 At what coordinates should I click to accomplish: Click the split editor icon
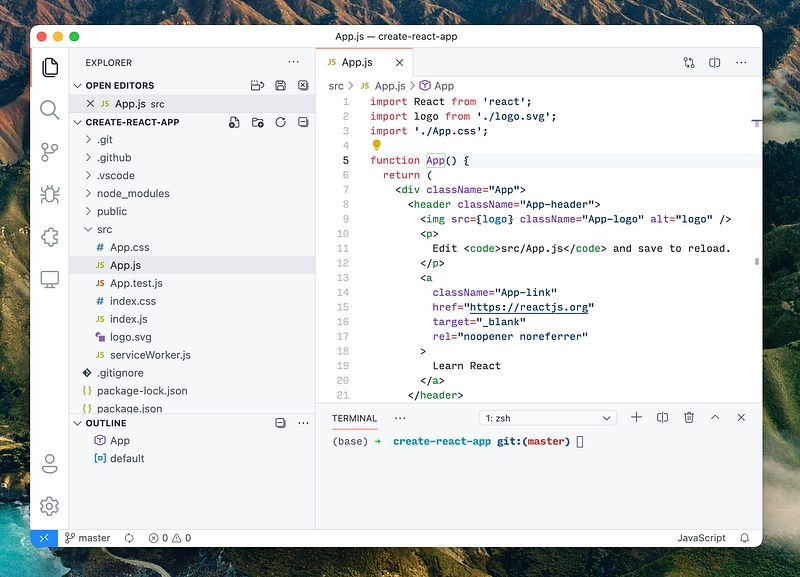click(x=715, y=62)
